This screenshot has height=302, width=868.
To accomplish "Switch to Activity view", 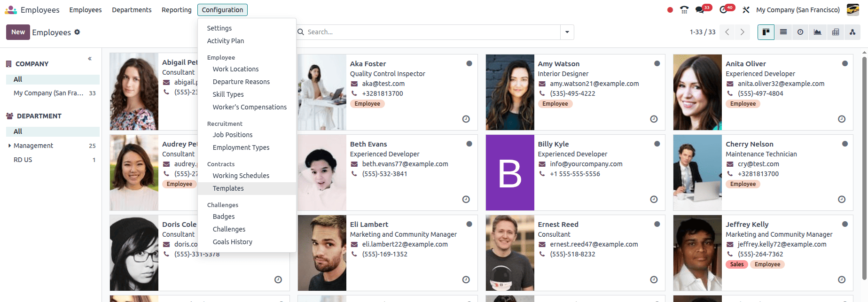I will [x=800, y=32].
